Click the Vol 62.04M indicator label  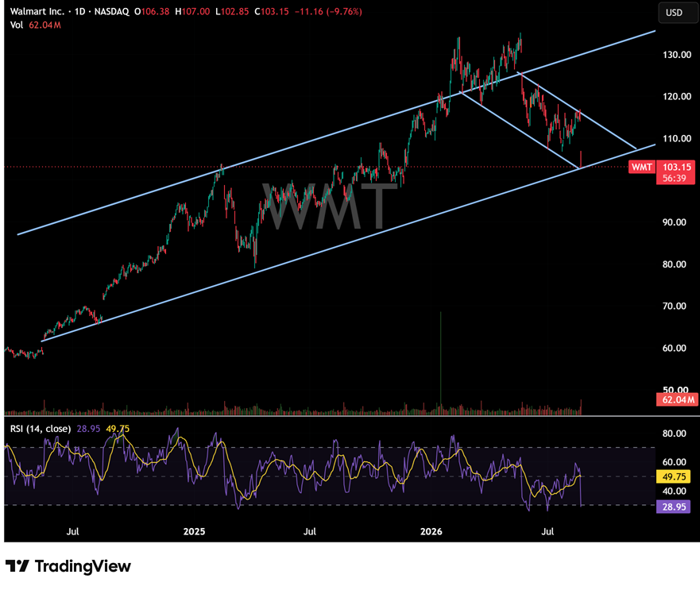(x=35, y=25)
